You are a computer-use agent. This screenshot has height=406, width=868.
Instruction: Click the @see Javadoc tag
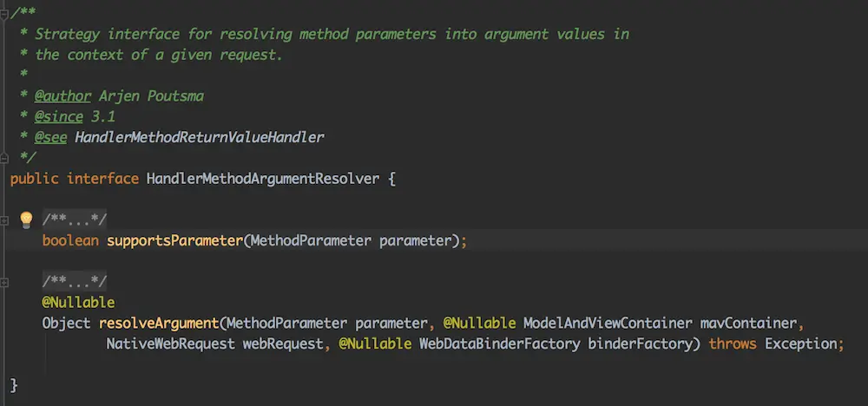(50, 137)
